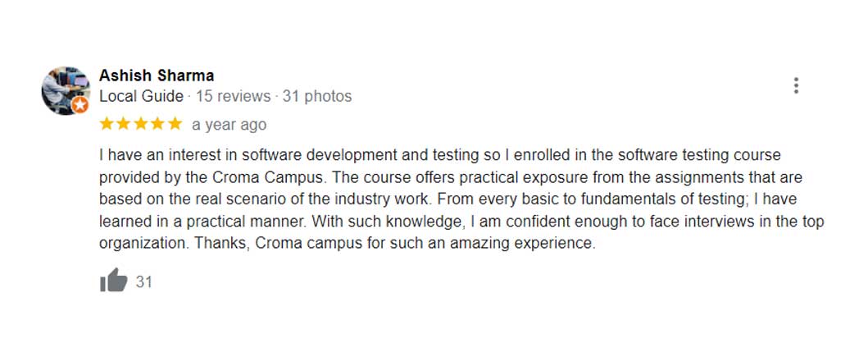Click the review line starting 'learned in a practical manner'
This screenshot has height=348, width=868.
461,222
